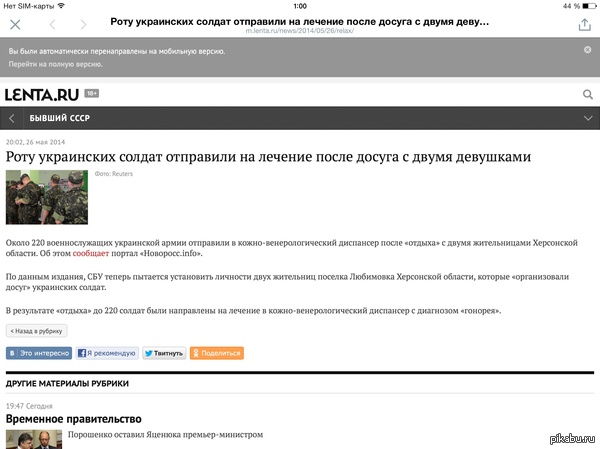Open link Перейти на полную версию
600x449 pixels.
click(x=55, y=64)
